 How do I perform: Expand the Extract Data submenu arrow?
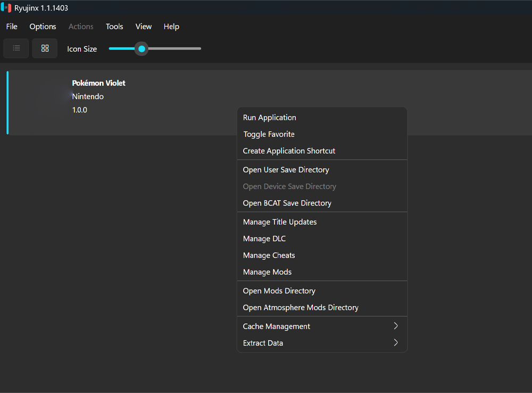point(395,342)
